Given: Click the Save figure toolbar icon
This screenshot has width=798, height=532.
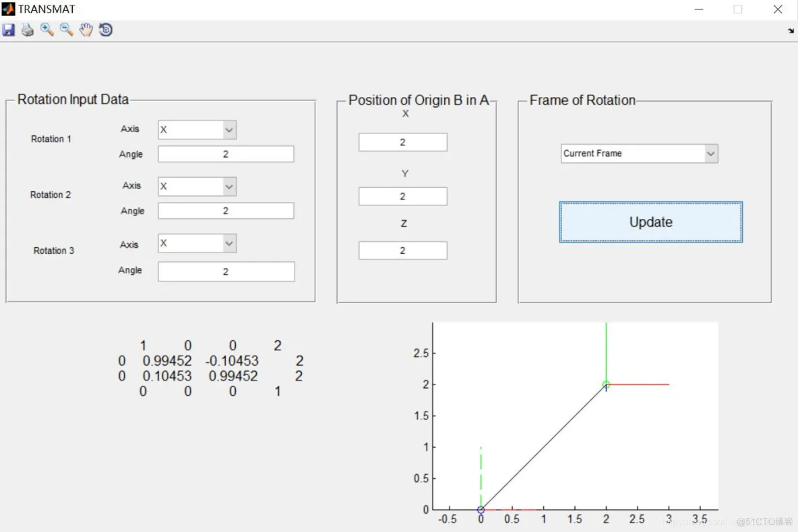Looking at the screenshot, I should [x=9, y=30].
